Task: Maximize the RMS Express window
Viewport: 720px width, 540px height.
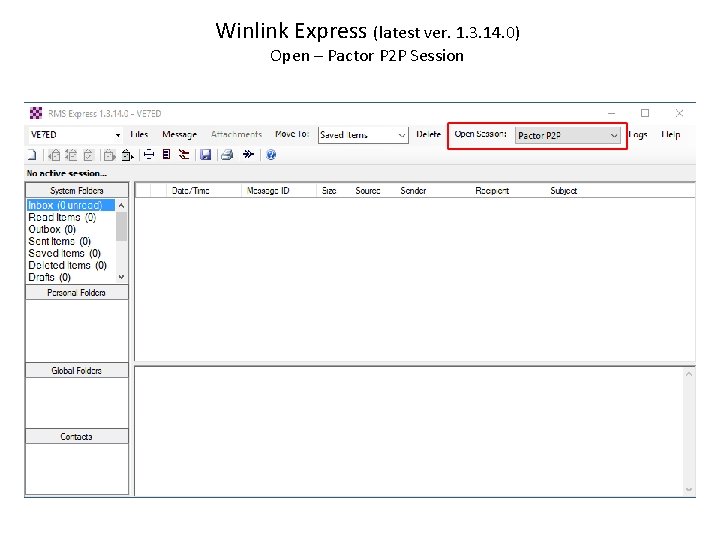Action: 645,113
